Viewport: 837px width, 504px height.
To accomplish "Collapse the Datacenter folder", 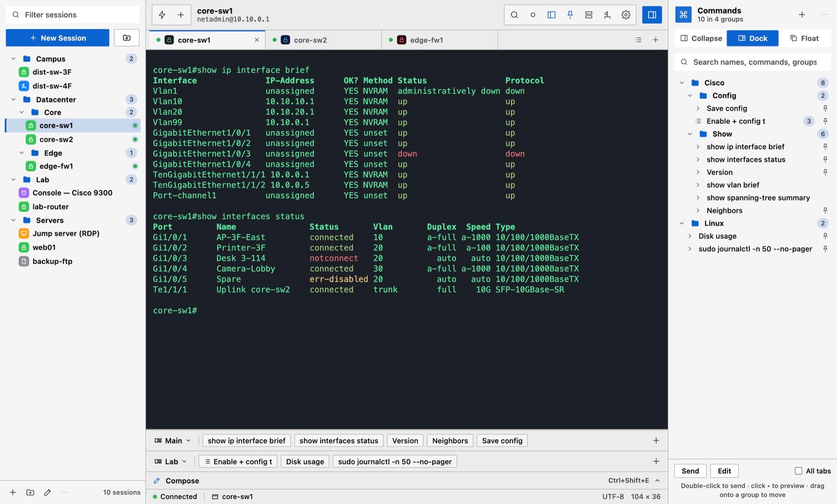I will point(14,99).
